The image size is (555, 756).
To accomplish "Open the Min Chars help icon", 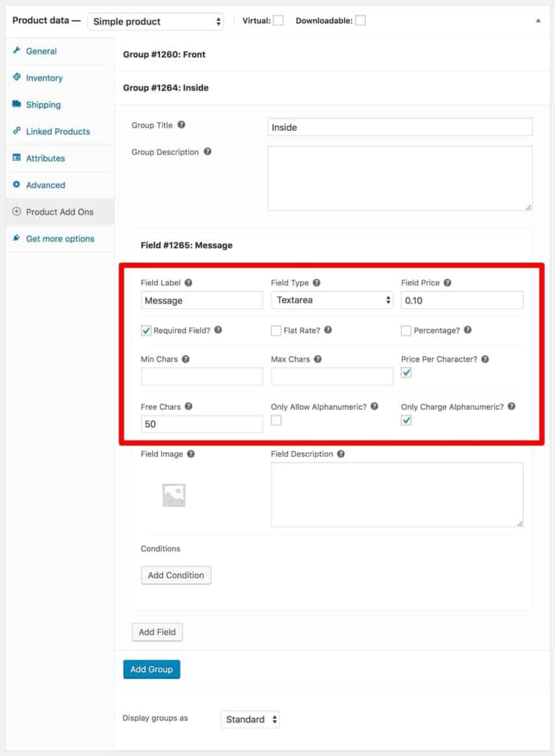I will (187, 358).
